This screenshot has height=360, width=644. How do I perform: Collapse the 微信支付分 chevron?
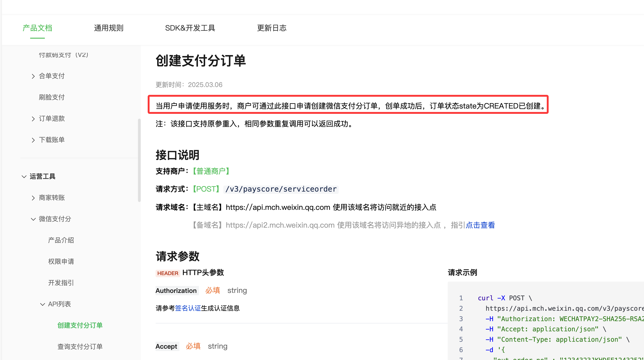click(33, 219)
